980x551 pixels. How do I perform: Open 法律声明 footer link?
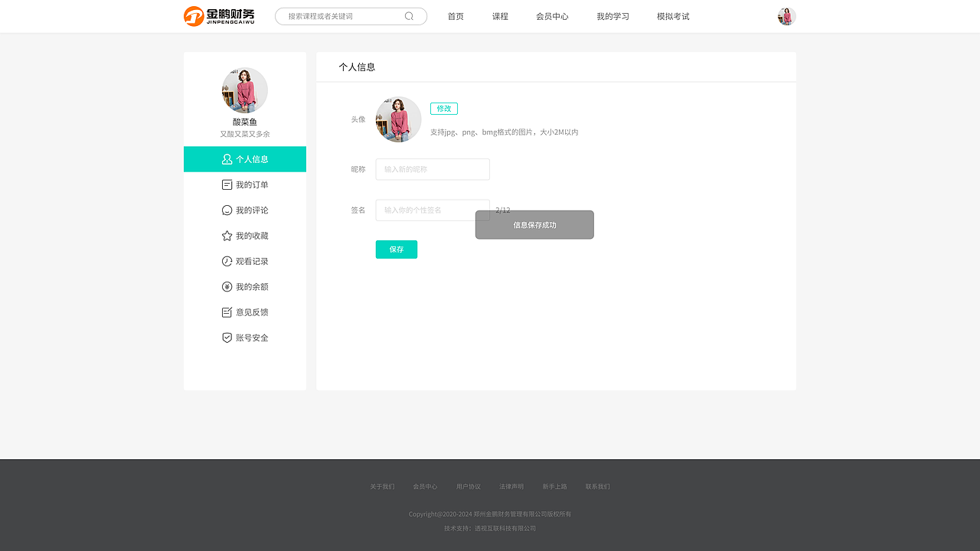pos(511,487)
